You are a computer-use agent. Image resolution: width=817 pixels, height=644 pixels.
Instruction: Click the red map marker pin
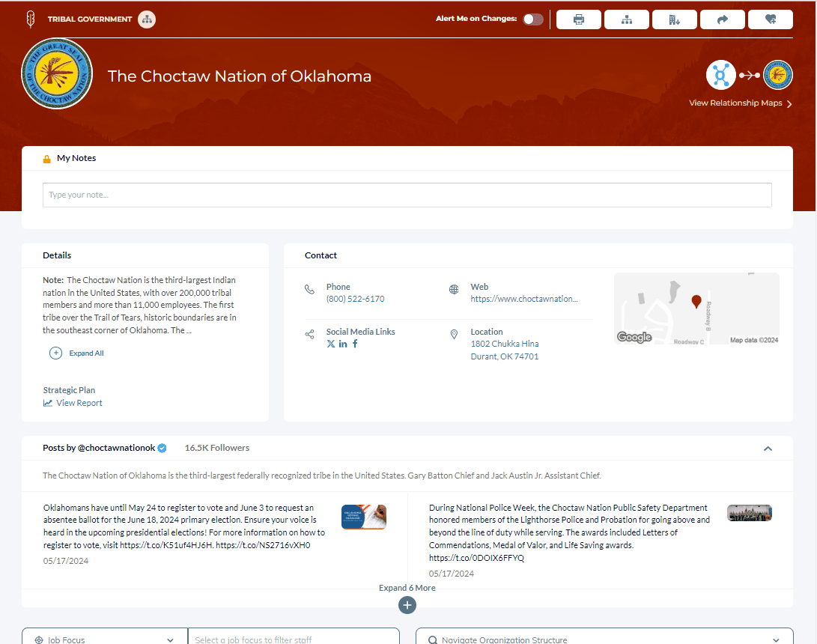coord(696,301)
